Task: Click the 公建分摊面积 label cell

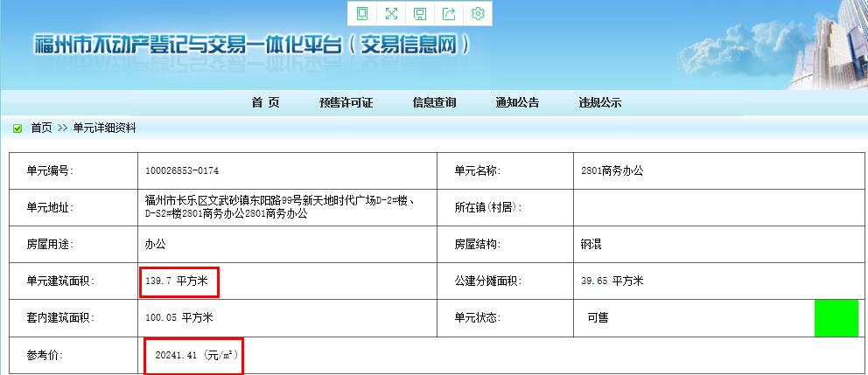Action: pyautogui.click(x=505, y=281)
